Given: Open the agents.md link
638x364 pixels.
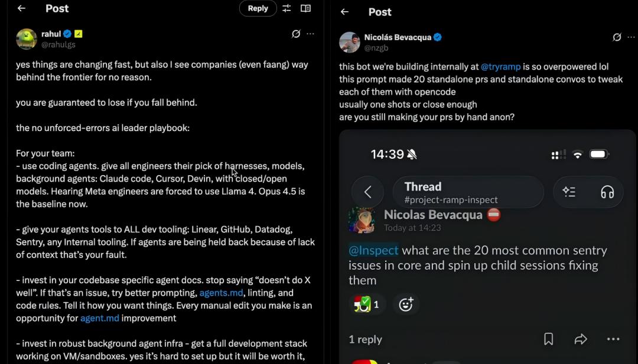Looking at the screenshot, I should coord(221,293).
